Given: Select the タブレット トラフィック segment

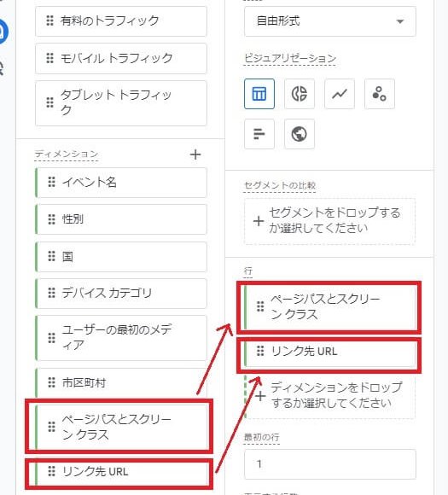Looking at the screenshot, I should [121, 103].
